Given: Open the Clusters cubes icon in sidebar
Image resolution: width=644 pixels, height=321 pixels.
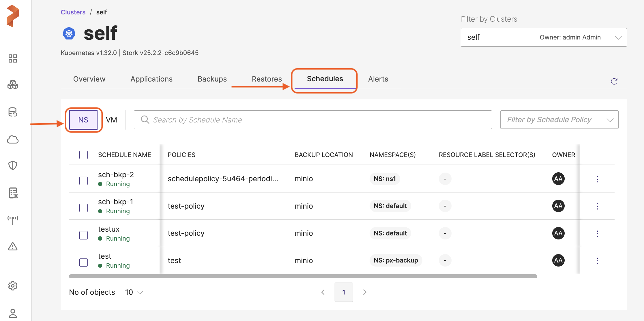Looking at the screenshot, I should (13, 85).
